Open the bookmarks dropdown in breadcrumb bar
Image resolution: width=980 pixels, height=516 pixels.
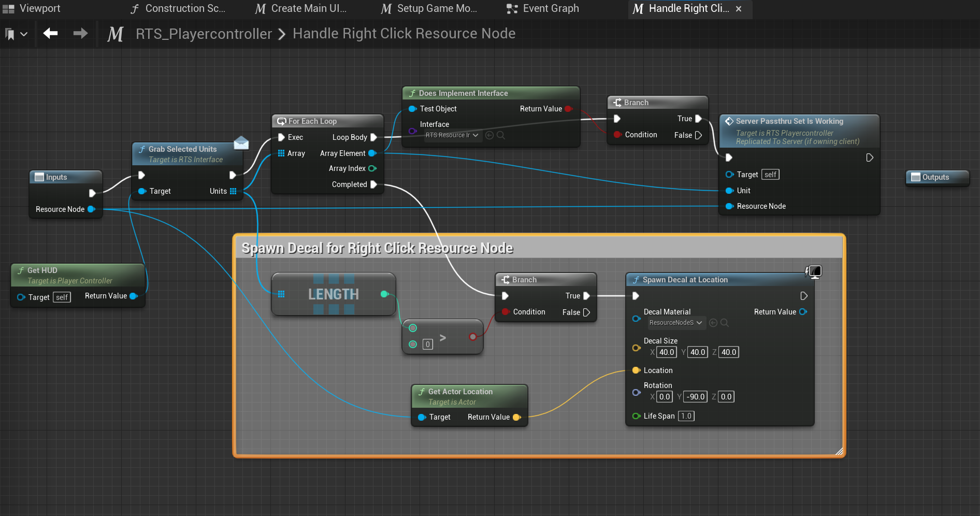coord(16,34)
